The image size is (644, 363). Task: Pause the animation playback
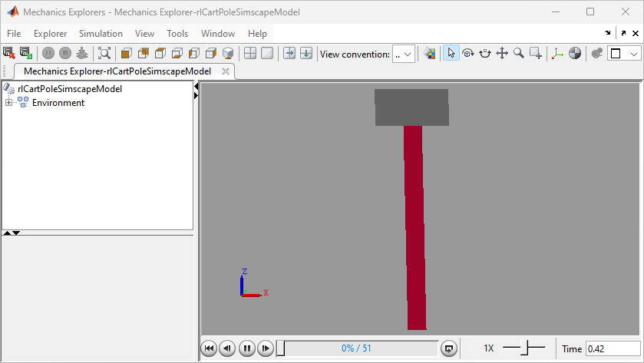(246, 348)
